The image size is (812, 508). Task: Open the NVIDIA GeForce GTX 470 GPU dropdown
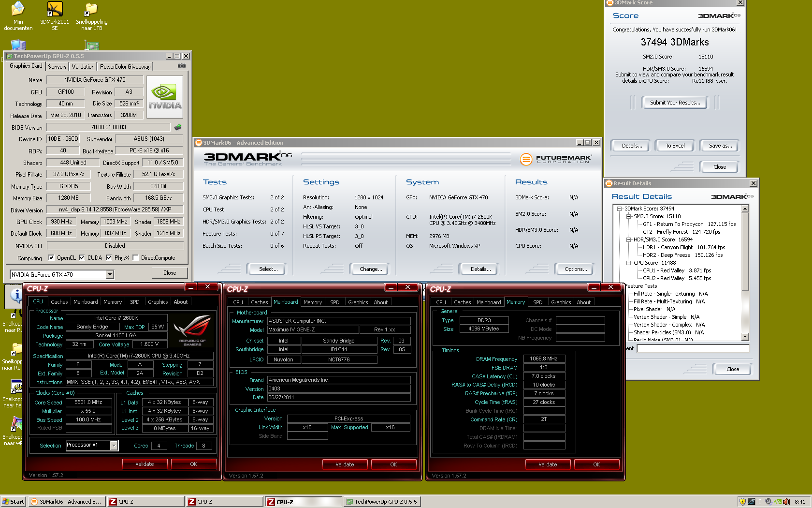click(110, 275)
